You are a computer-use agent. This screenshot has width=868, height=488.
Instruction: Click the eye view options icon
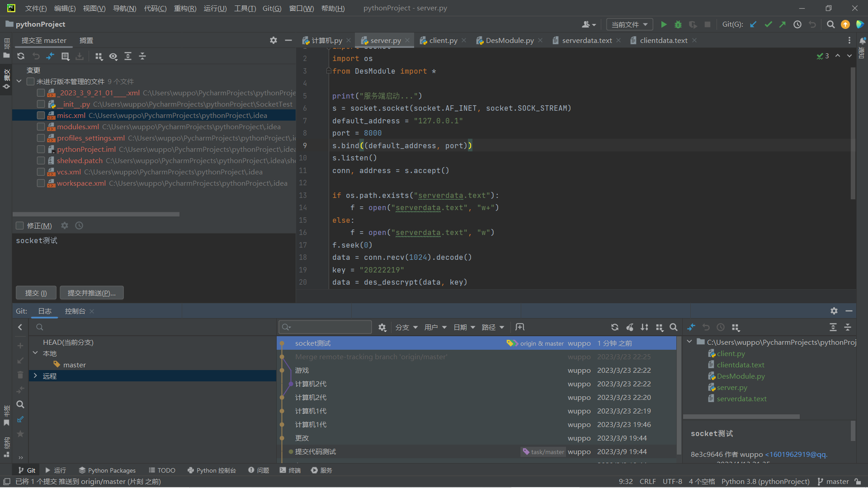click(113, 56)
